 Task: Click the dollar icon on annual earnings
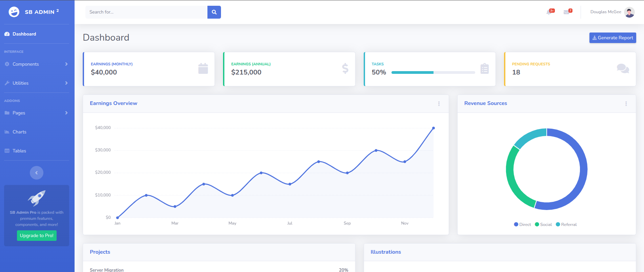point(345,69)
